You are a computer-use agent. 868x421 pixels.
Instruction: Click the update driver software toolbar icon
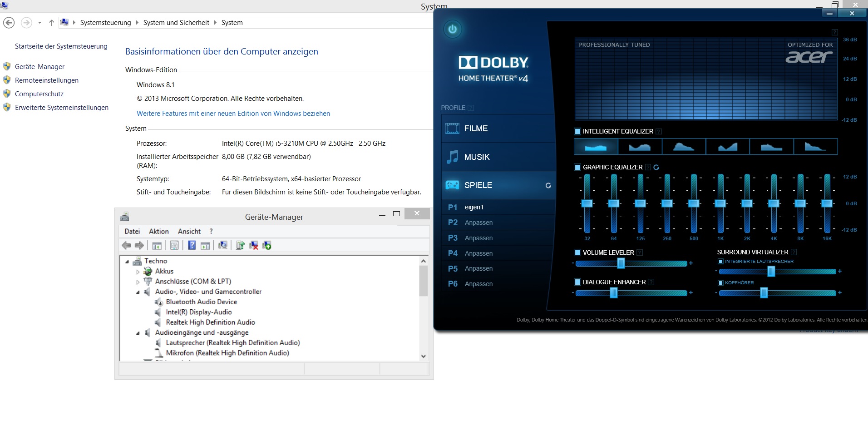click(x=240, y=246)
